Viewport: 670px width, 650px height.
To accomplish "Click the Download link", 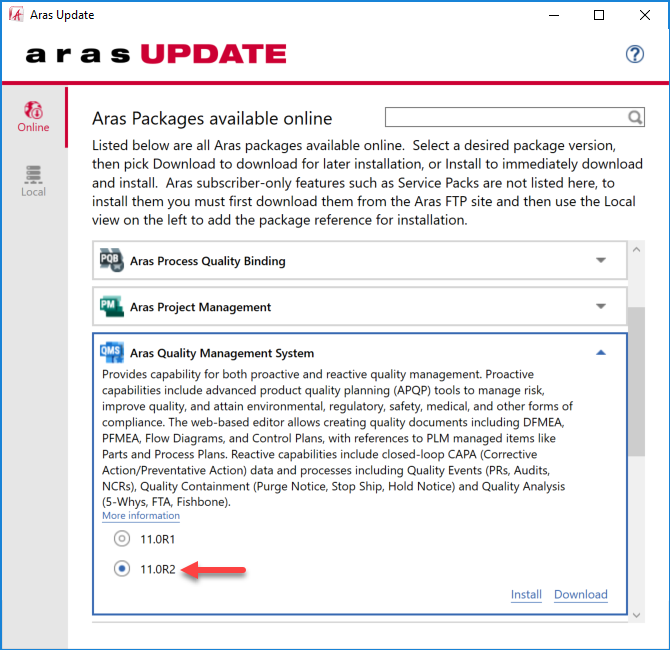I will point(580,594).
